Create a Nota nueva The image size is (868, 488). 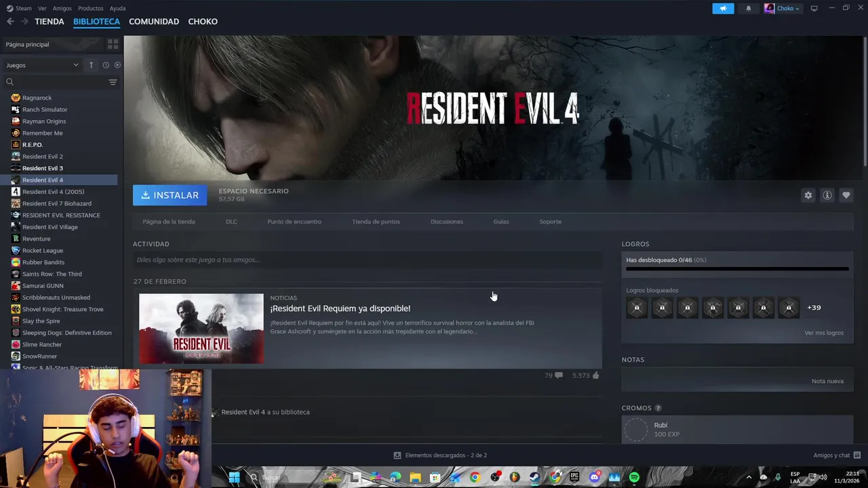pos(827,381)
